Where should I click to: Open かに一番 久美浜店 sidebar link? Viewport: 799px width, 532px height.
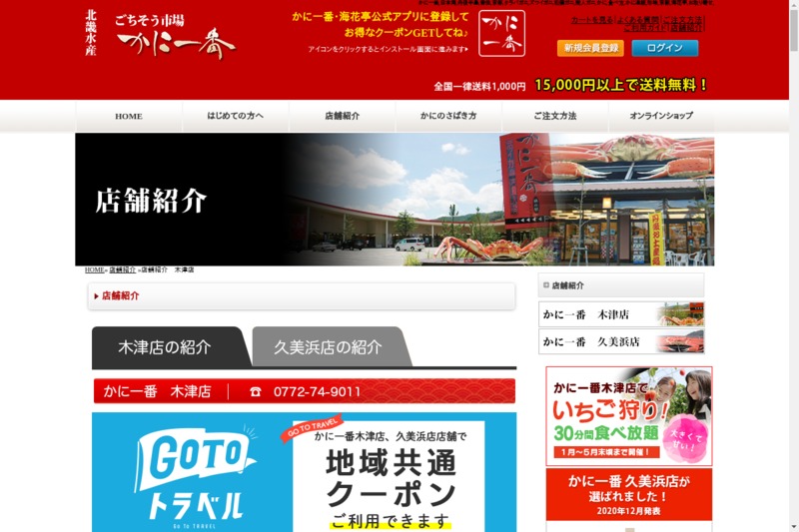click(x=621, y=341)
